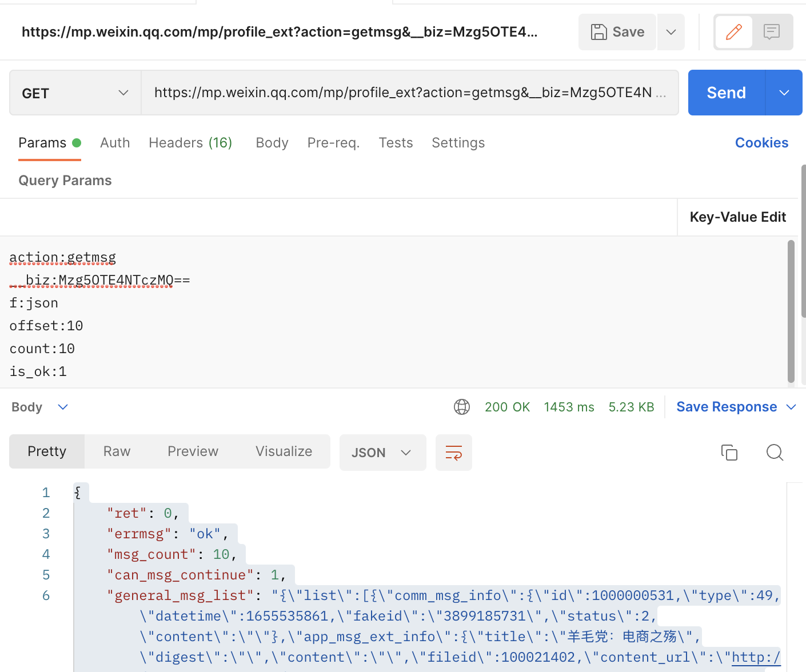Click the globe network icon
Image resolution: width=806 pixels, height=672 pixels.
click(461, 407)
